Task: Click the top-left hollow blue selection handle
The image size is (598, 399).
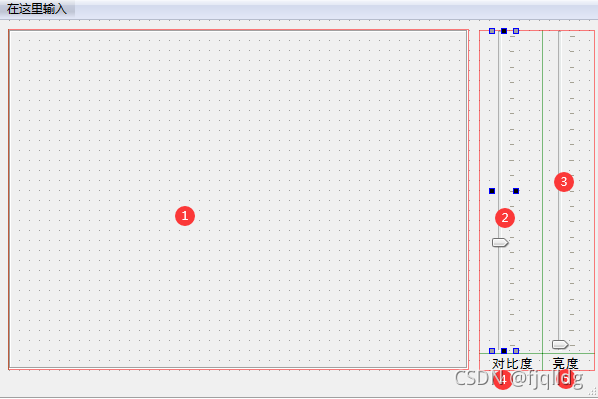Action: click(492, 31)
